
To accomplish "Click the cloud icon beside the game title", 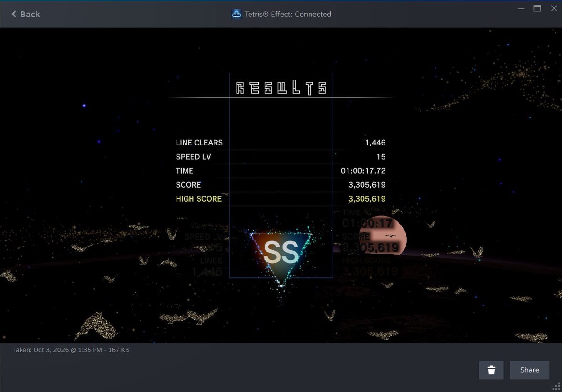I will [x=237, y=14].
